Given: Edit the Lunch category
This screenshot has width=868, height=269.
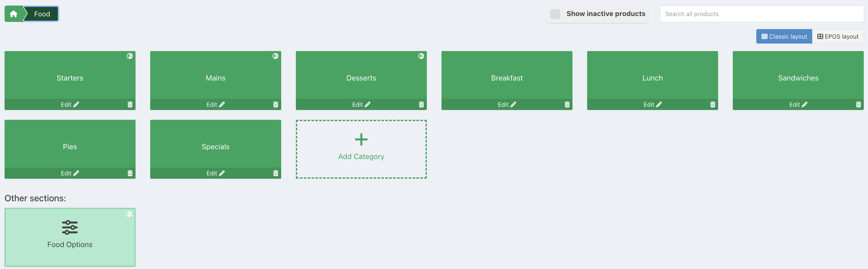Looking at the screenshot, I should pos(652,105).
